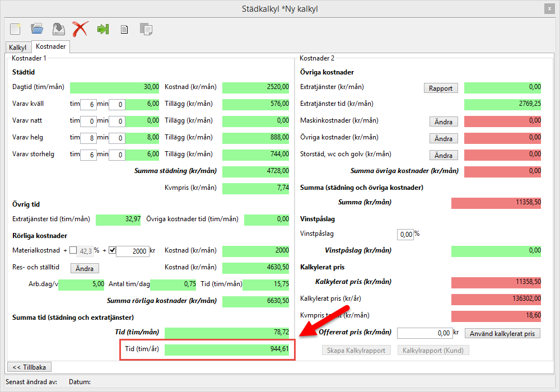The width and height of the screenshot is (560, 392).
Task: Save the kalkyl with the disk drive icon
Action: coord(58,29)
